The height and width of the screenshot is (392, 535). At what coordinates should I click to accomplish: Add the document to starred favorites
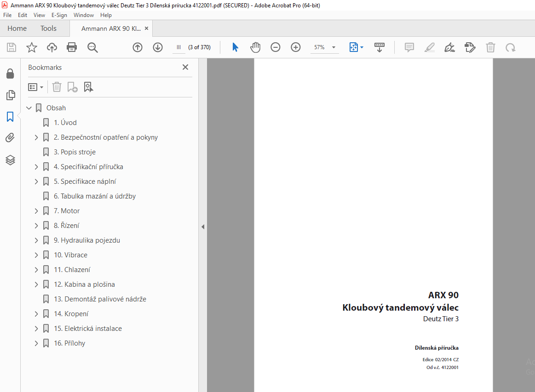tap(32, 47)
